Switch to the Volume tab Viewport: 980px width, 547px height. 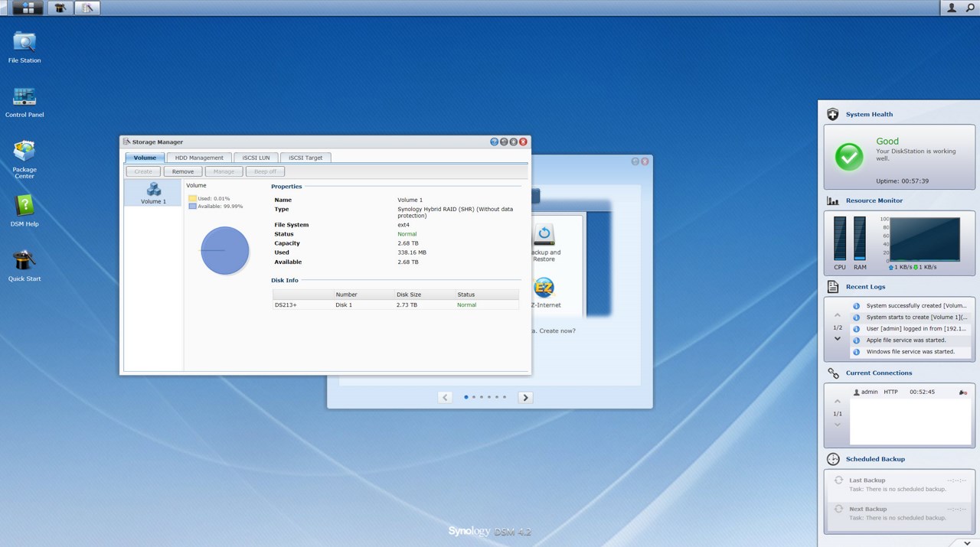tap(145, 158)
